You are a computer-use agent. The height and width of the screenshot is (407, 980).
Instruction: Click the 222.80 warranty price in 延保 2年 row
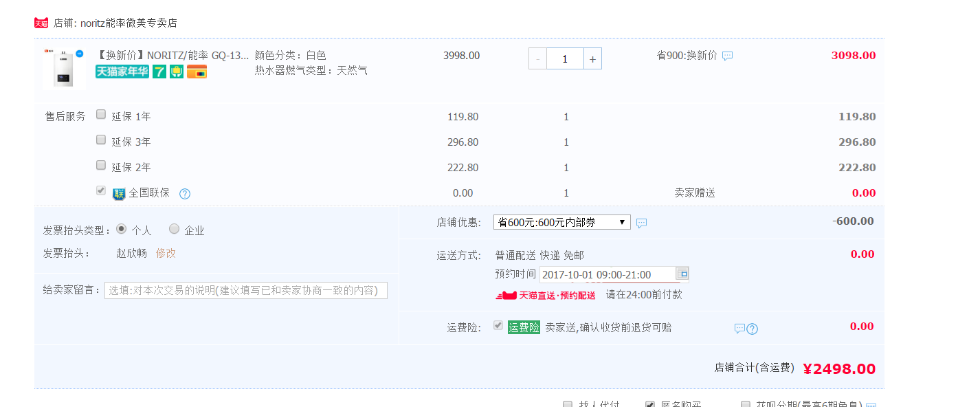coord(463,168)
